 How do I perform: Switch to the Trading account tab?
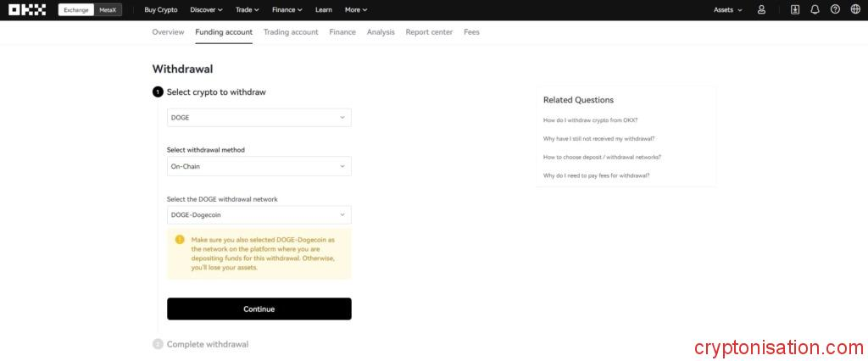click(291, 32)
